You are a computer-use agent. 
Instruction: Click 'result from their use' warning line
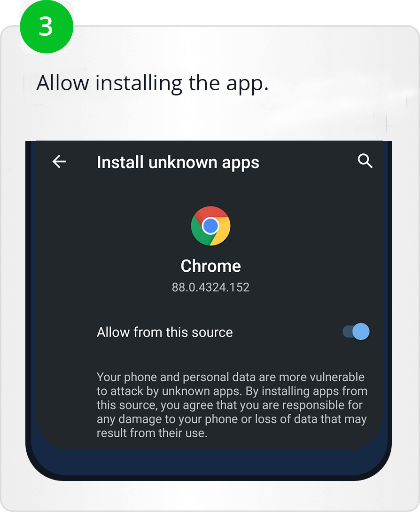152,433
